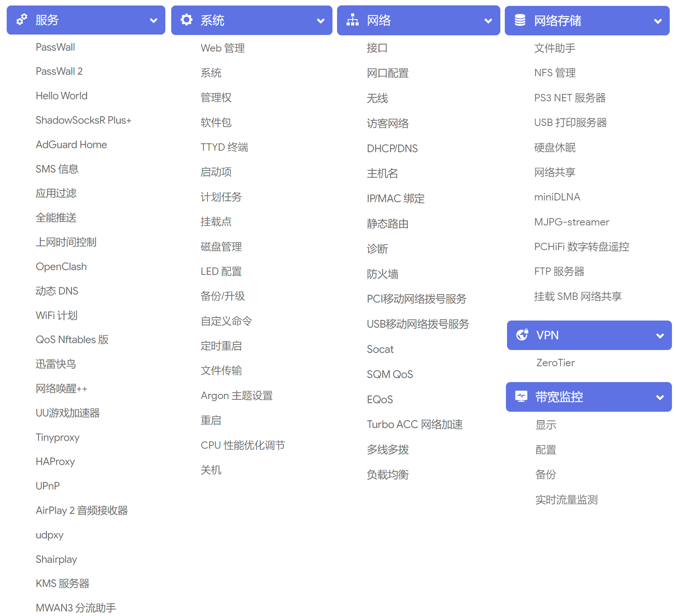This screenshot has width=676, height=616.
Task: Open 软件包 page
Action: (x=216, y=122)
